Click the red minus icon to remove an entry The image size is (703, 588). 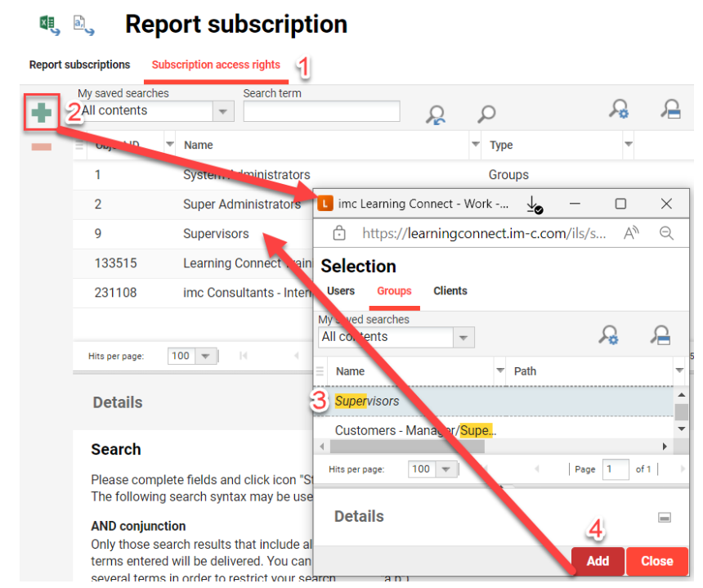[42, 147]
